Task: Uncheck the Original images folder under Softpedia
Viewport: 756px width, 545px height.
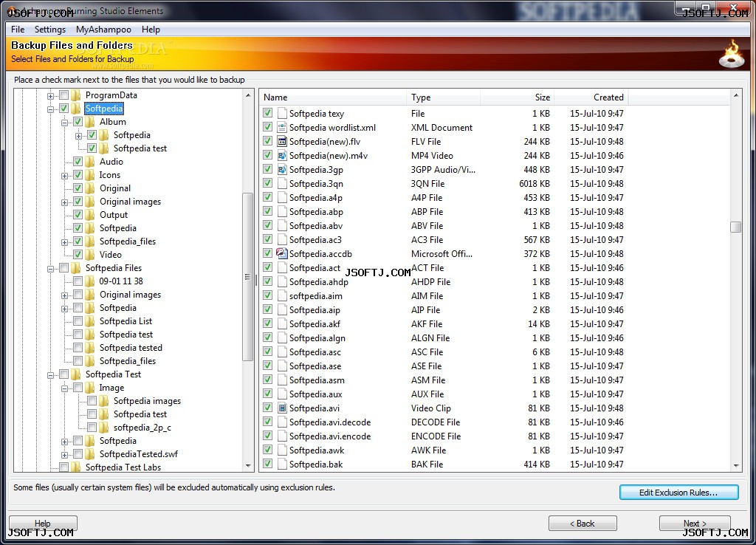Action: coord(78,202)
